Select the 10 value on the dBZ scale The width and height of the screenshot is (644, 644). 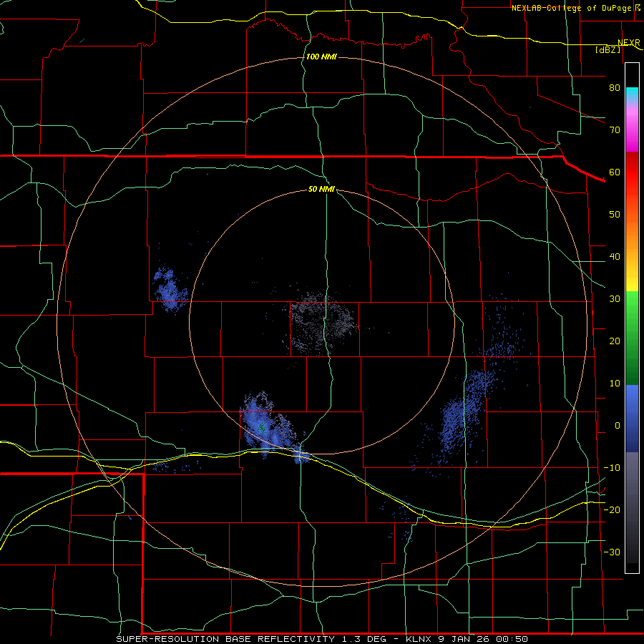coord(615,384)
